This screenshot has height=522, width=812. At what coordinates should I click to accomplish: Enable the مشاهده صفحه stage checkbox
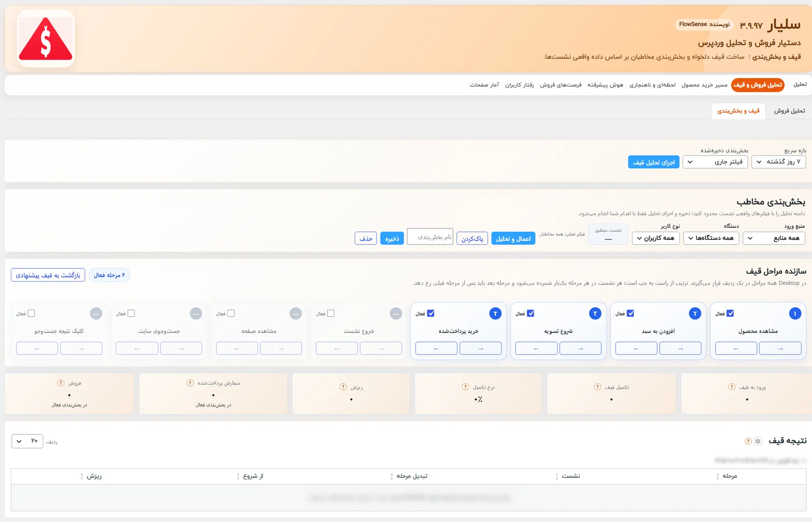point(231,313)
